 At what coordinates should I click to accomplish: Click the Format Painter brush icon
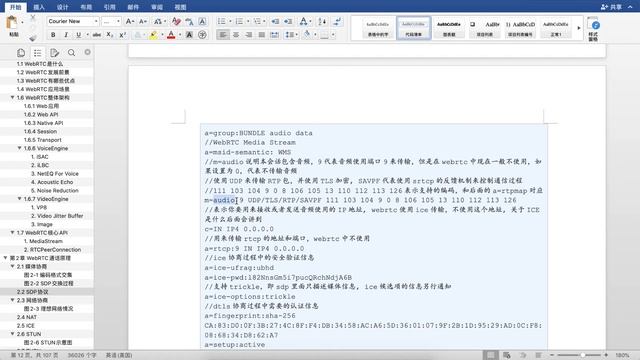33,38
